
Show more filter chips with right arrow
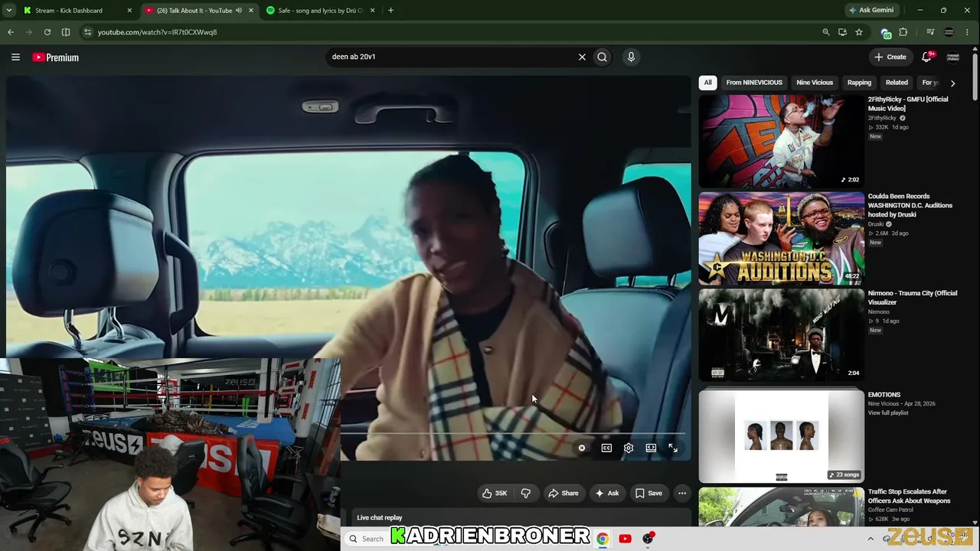point(952,83)
